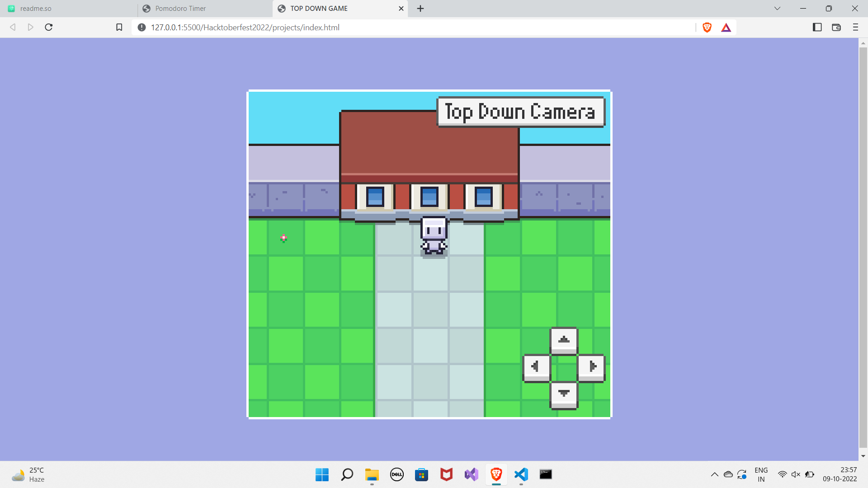Open the Brave wallet icon
The width and height of the screenshot is (868, 488).
[x=836, y=28]
